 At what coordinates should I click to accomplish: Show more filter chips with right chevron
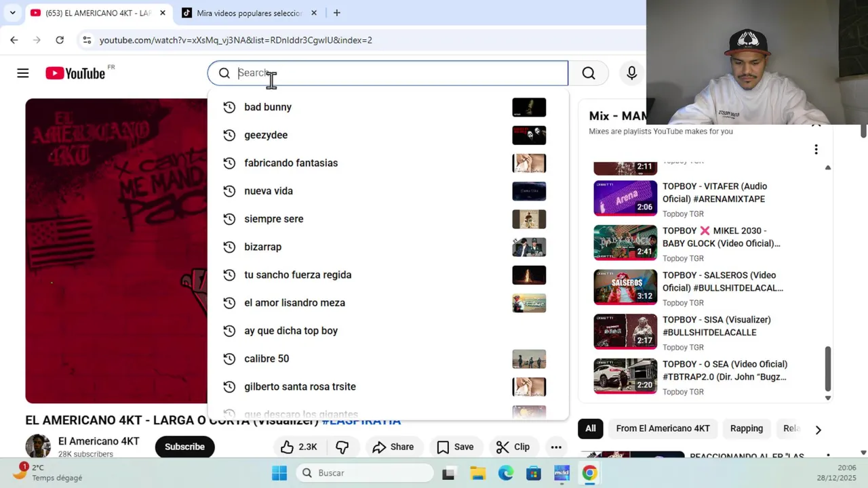(x=818, y=429)
